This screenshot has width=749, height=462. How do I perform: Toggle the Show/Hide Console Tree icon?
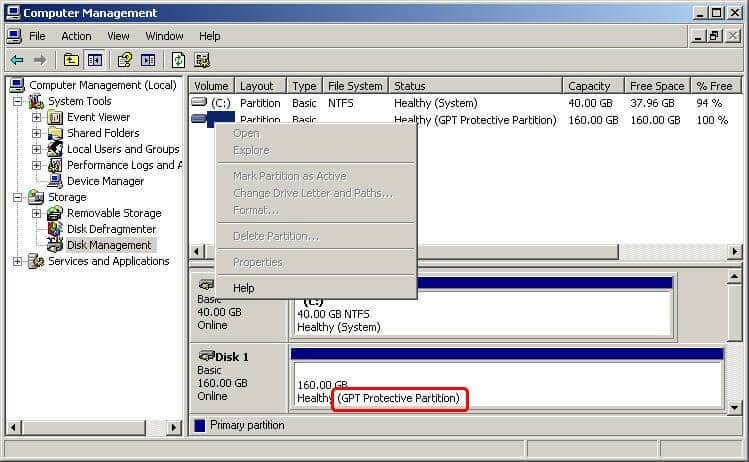(95, 60)
